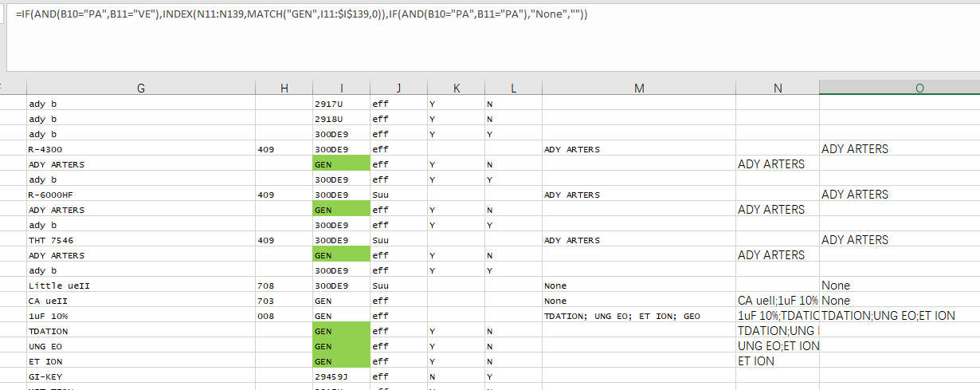Click into the formula bar text

[x=302, y=14]
